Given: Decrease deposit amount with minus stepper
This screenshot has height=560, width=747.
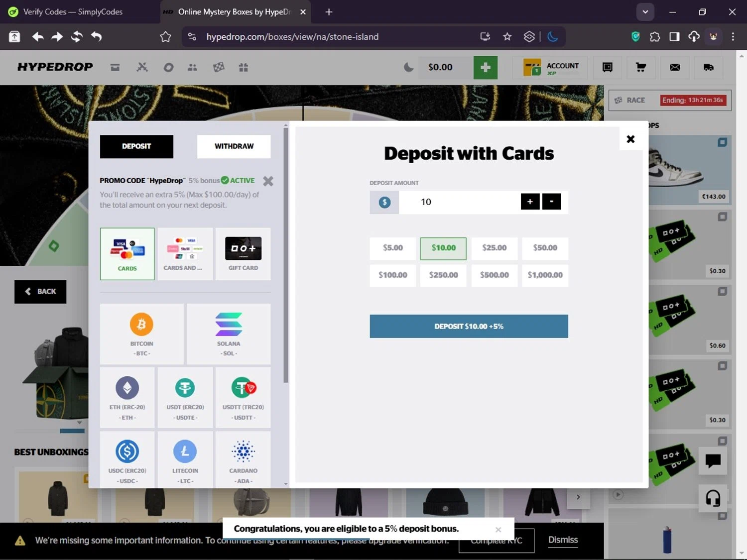Looking at the screenshot, I should click(552, 202).
